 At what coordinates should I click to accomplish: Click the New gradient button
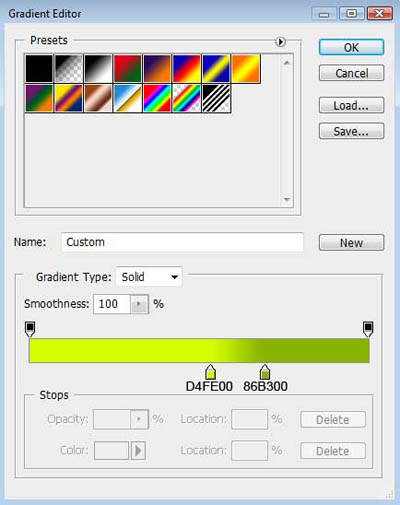point(351,243)
